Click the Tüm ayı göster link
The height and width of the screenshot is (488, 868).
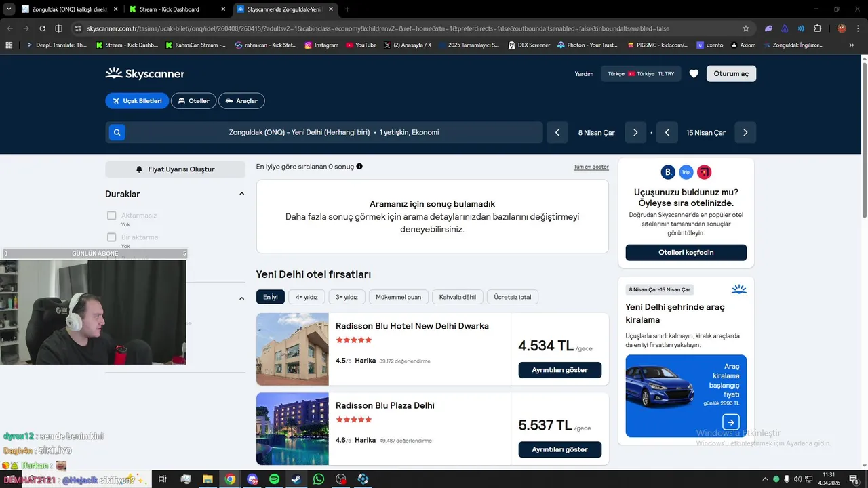[x=591, y=167]
